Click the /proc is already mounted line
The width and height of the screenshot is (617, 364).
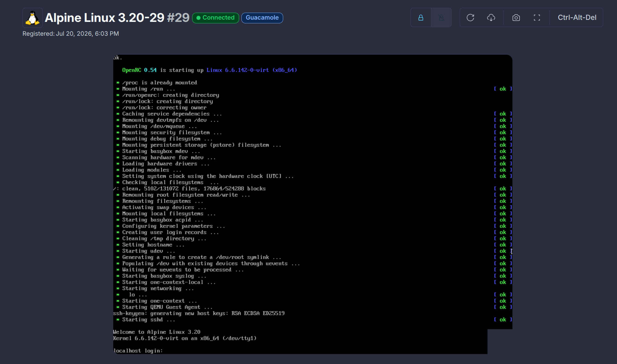click(157, 83)
